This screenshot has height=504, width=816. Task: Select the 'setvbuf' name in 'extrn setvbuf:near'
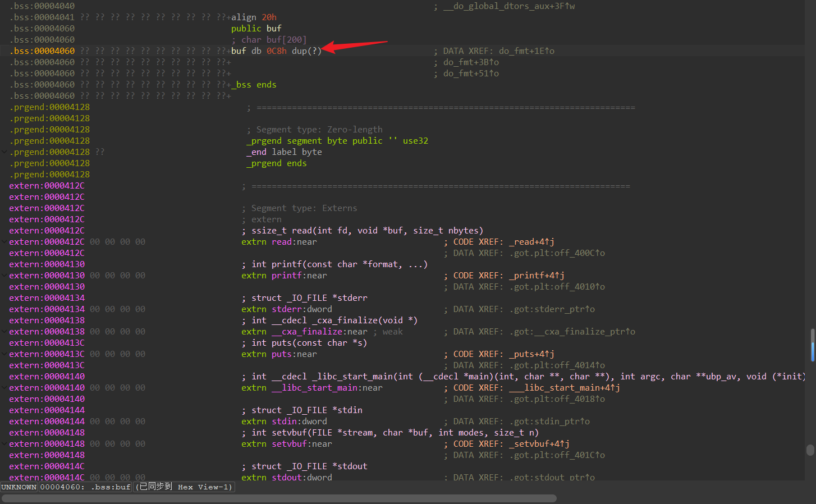coord(289,443)
